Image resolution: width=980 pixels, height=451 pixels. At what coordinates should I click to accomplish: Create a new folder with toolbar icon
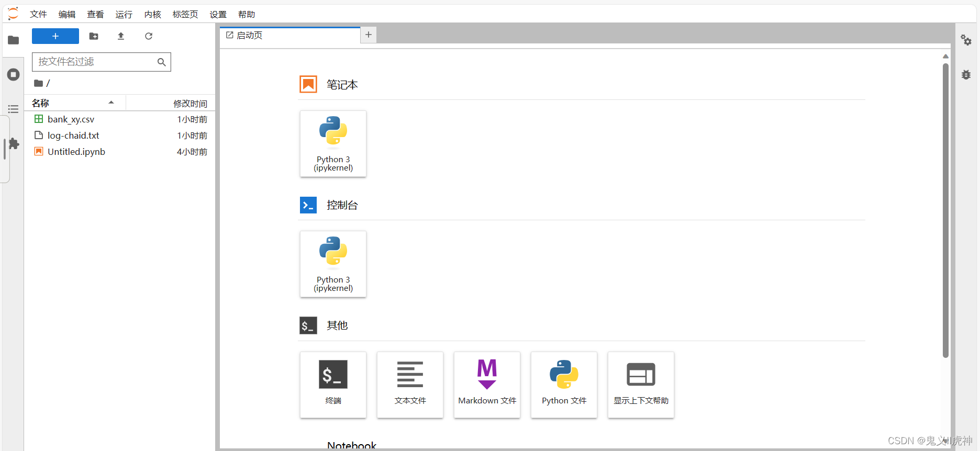94,36
